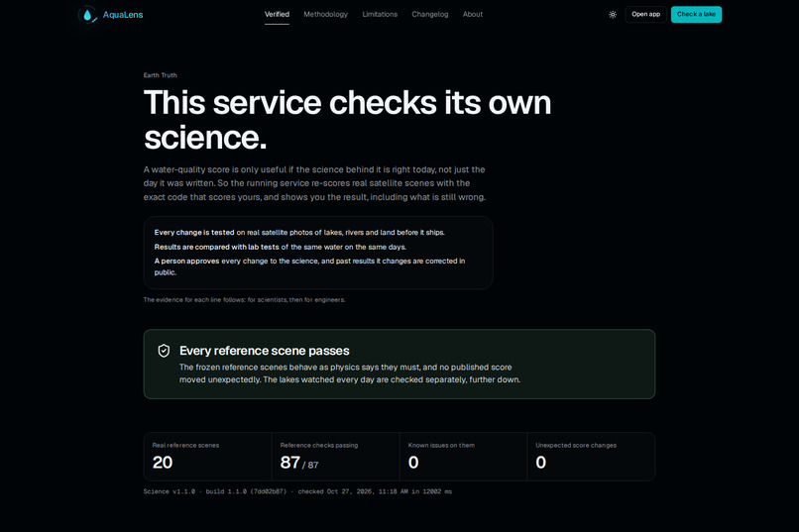Click the evidence for each line follows note
The width and height of the screenshot is (799, 532).
point(244,300)
